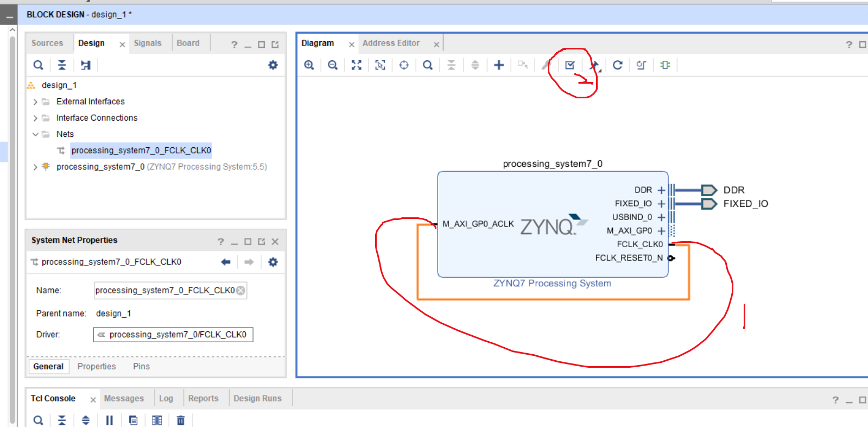Expand M_AXI_GP0 plus on ZYNQ block
The image size is (868, 427).
(x=661, y=231)
